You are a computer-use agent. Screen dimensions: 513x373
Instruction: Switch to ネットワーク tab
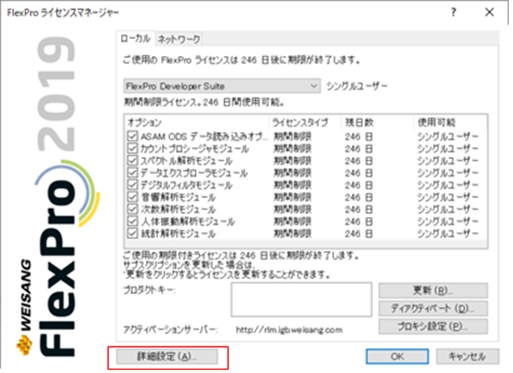tap(178, 39)
